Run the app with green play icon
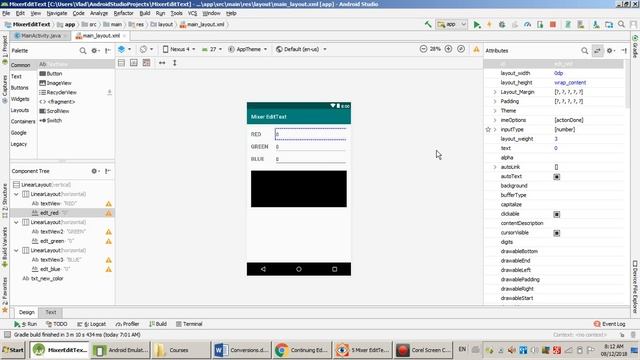The height and width of the screenshot is (360, 640). 477,24
